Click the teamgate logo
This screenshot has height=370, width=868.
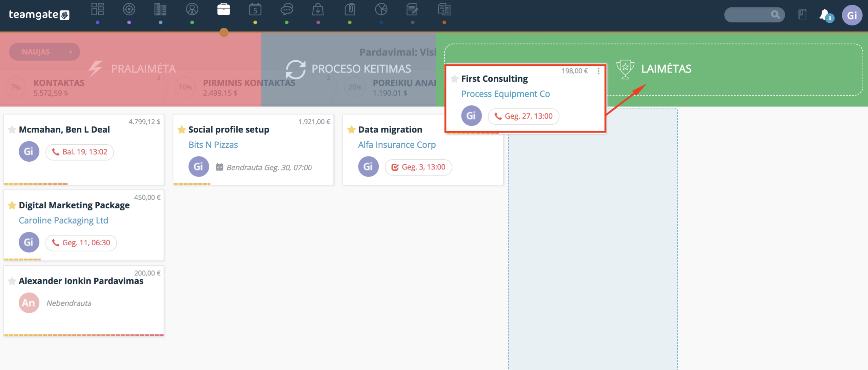point(39,15)
